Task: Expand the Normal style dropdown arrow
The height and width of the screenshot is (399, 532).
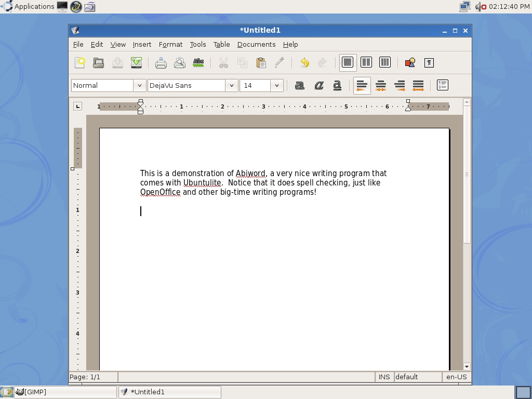Action: 139,86
